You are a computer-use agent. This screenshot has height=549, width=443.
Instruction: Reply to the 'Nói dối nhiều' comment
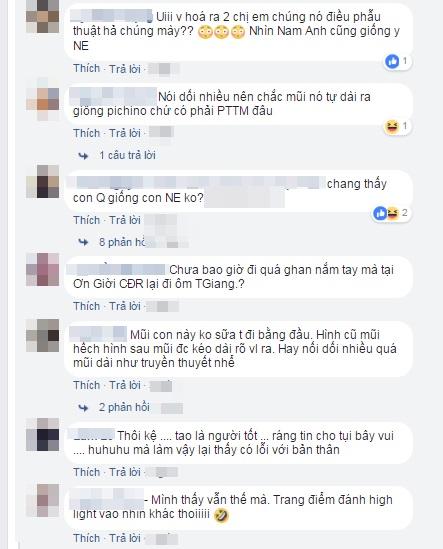tap(125, 133)
